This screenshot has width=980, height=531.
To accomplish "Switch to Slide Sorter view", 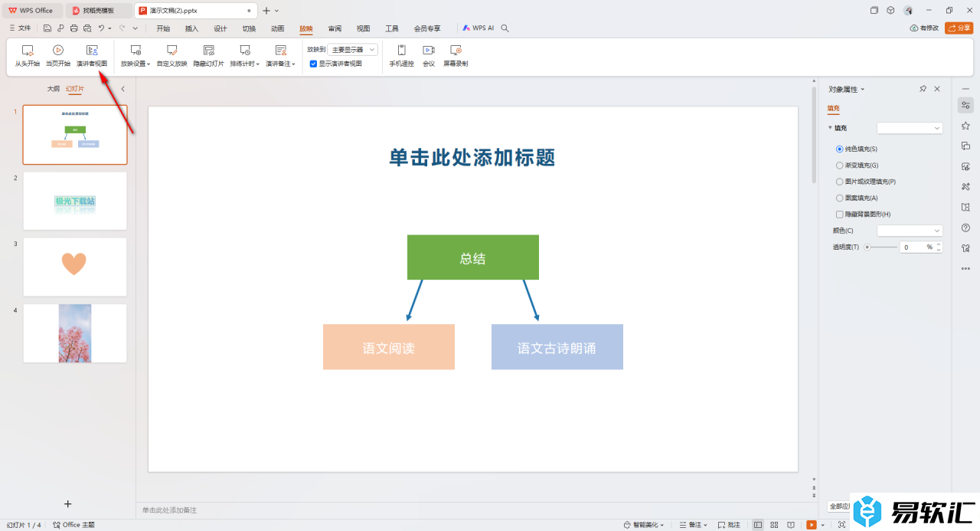I will click(x=774, y=525).
